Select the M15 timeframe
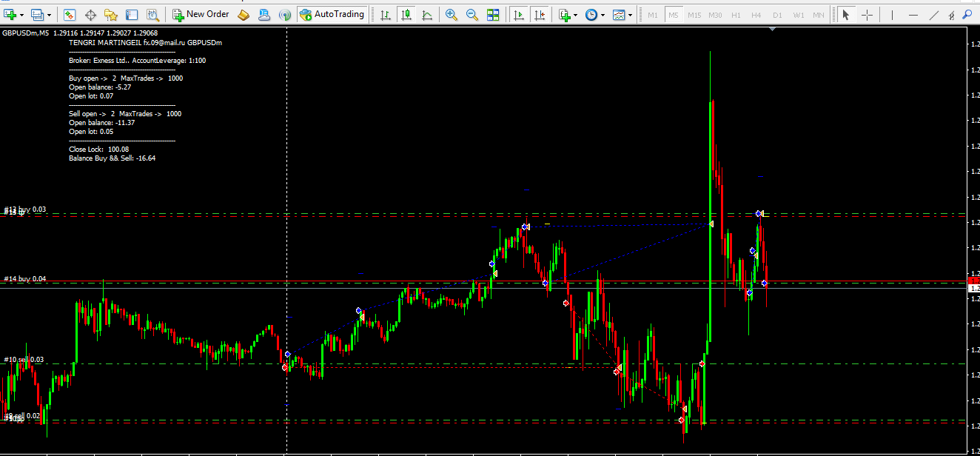Screen dimensions: 980x456 [694, 15]
